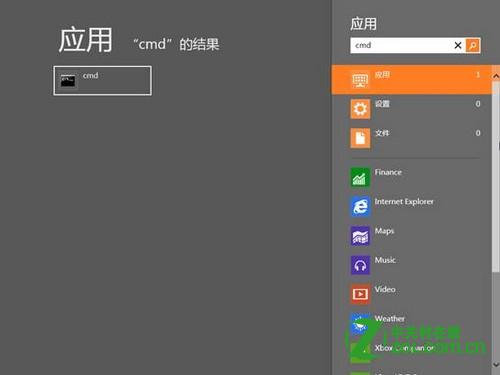Open the Internet Explorer icon
The height and width of the screenshot is (375, 500).
[x=360, y=207]
